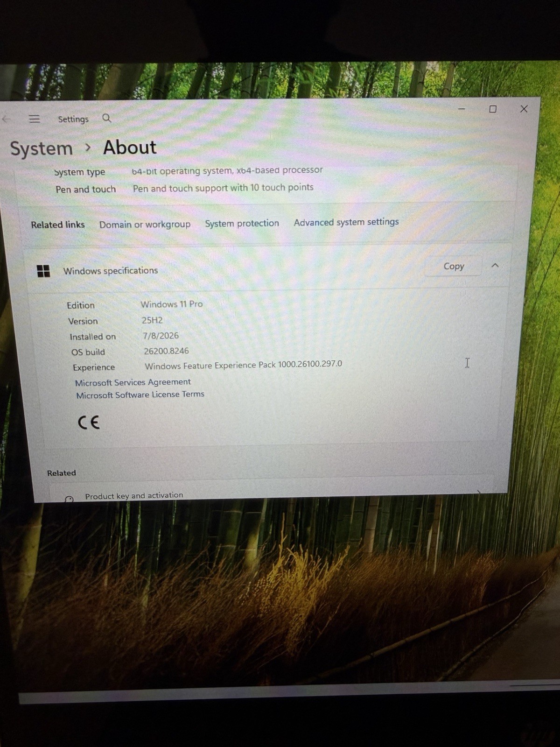Image resolution: width=560 pixels, height=747 pixels.
Task: Click the About page heading
Action: pyautogui.click(x=130, y=148)
